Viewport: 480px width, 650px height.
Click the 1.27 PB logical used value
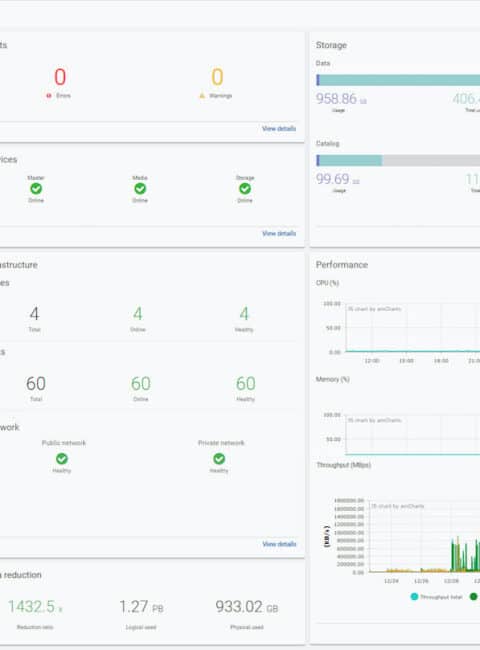point(141,607)
